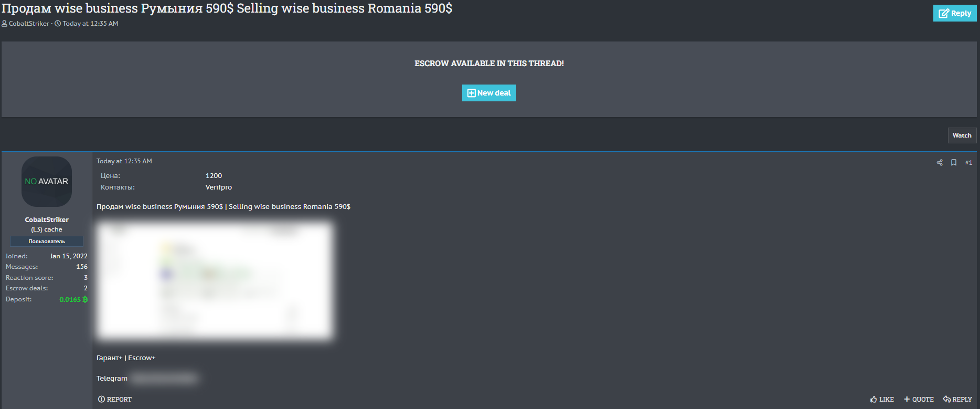Click the NO AVATAR profile picture
The height and width of the screenshot is (409, 980).
[x=47, y=182]
